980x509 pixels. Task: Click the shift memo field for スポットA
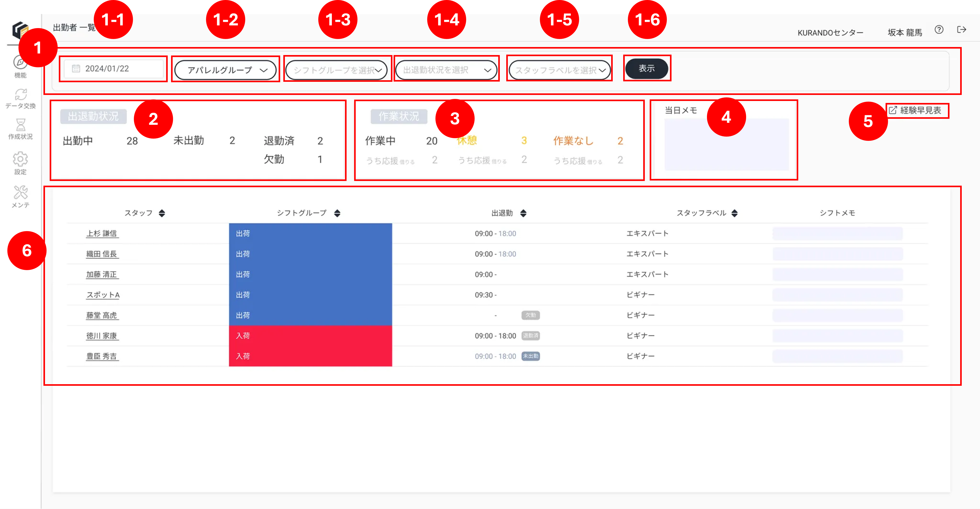(837, 295)
